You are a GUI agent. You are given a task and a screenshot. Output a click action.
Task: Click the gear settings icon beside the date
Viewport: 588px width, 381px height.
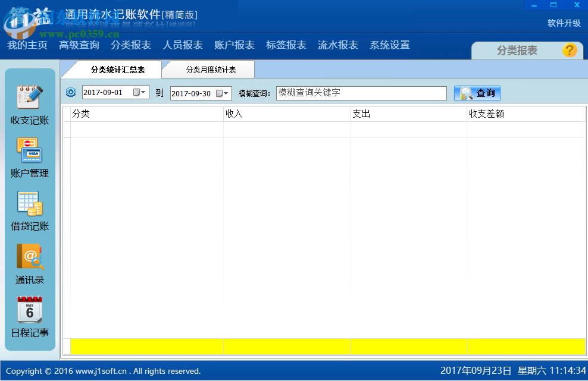pyautogui.click(x=70, y=92)
